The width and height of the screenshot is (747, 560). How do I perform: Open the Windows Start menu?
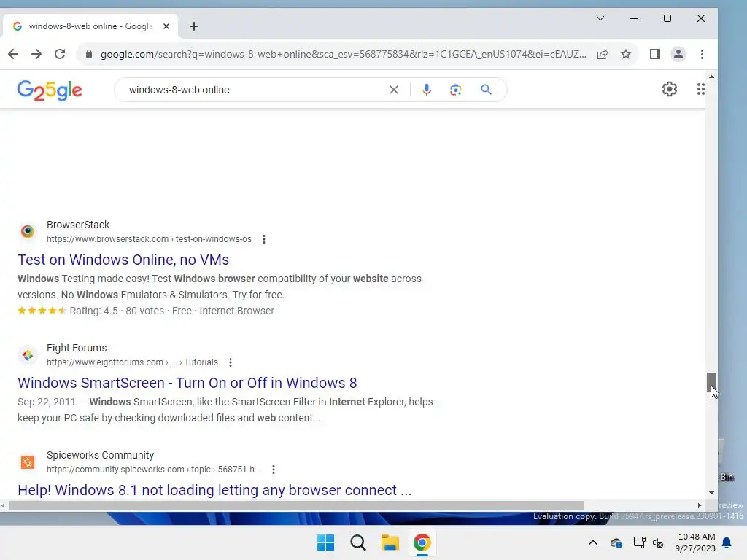coord(326,542)
